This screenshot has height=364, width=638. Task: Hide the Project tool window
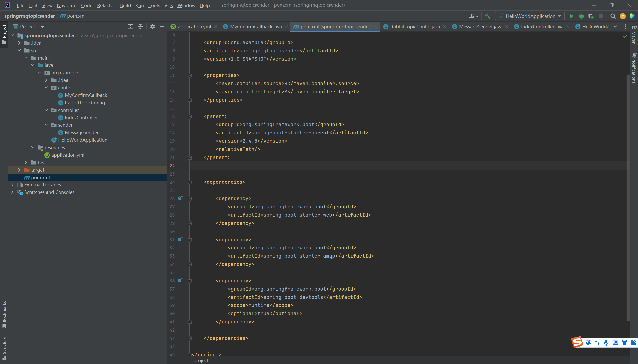coord(162,26)
